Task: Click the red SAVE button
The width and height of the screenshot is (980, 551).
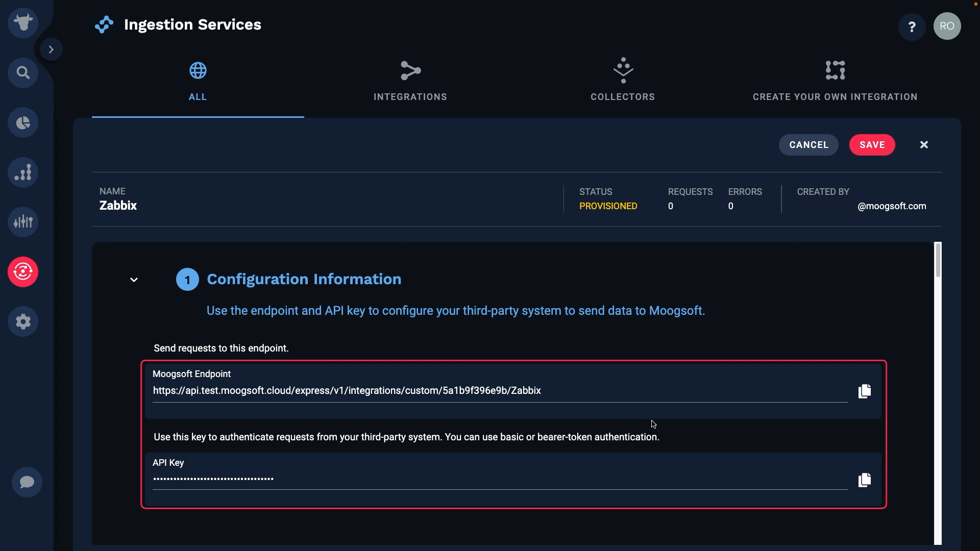Action: [872, 145]
